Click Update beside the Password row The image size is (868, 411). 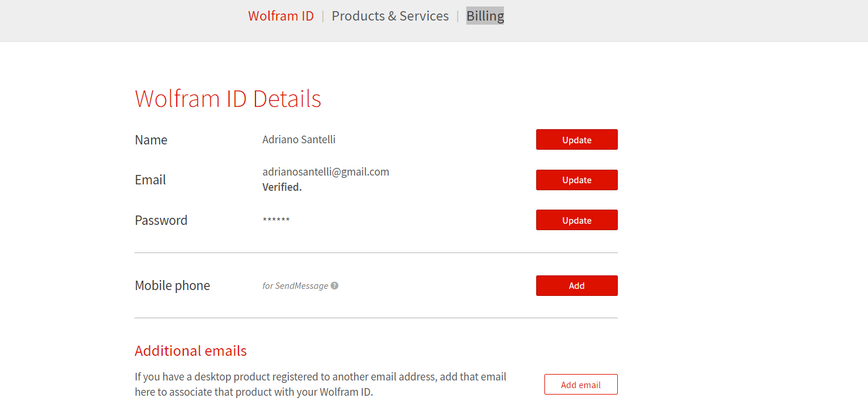pyautogui.click(x=577, y=220)
